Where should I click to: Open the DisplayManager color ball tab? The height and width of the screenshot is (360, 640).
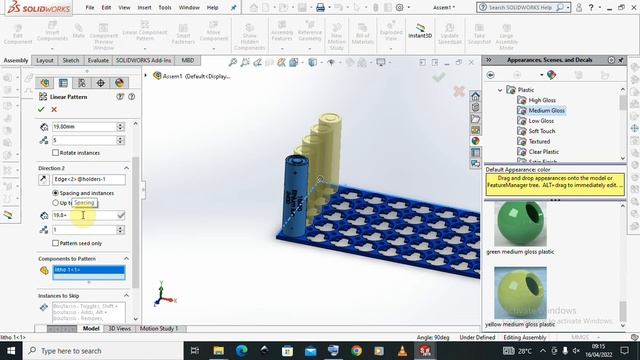coord(119,83)
